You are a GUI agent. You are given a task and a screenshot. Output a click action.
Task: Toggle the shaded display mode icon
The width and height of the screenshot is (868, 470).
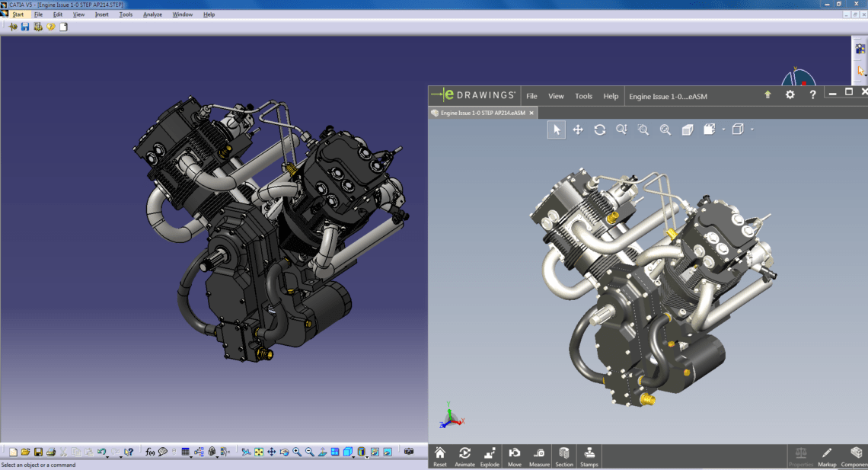[x=685, y=129]
